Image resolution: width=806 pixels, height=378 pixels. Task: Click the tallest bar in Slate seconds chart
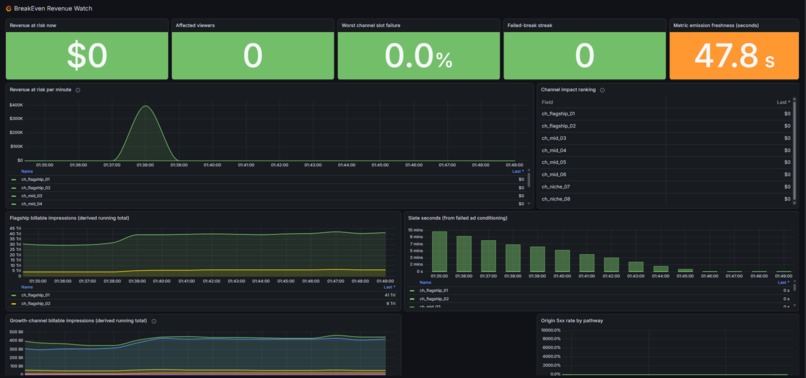click(x=439, y=251)
